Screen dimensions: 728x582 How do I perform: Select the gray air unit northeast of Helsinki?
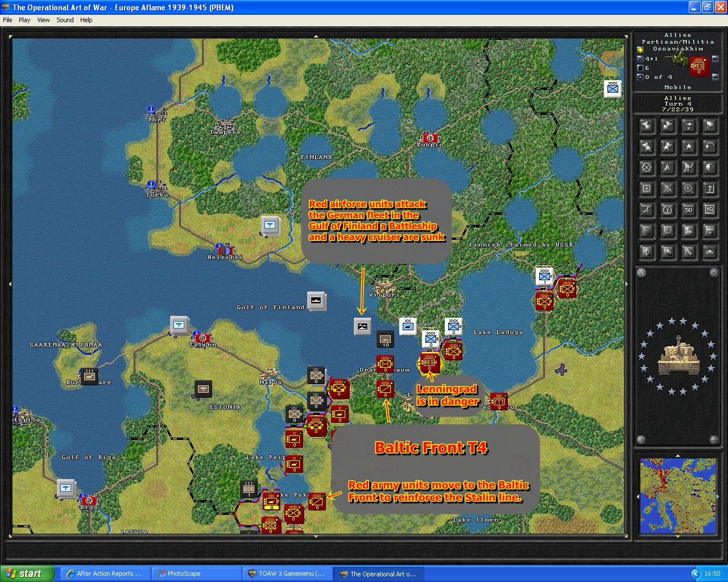(271, 225)
